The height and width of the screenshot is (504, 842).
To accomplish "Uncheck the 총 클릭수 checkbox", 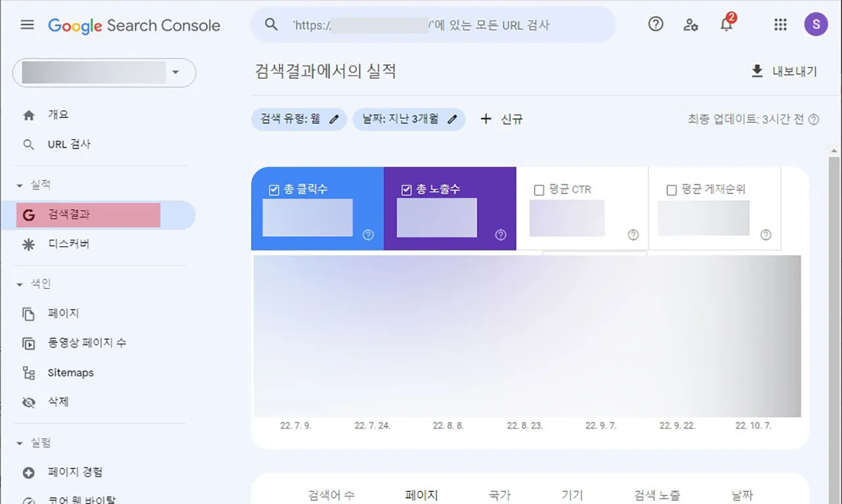I will tap(274, 190).
